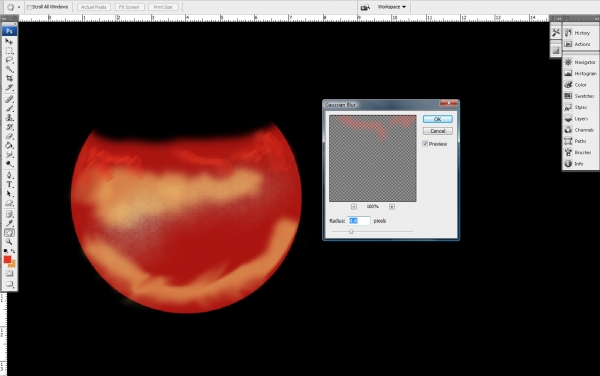Image resolution: width=600 pixels, height=376 pixels.
Task: Click the Fit Screen button
Action: 129,7
